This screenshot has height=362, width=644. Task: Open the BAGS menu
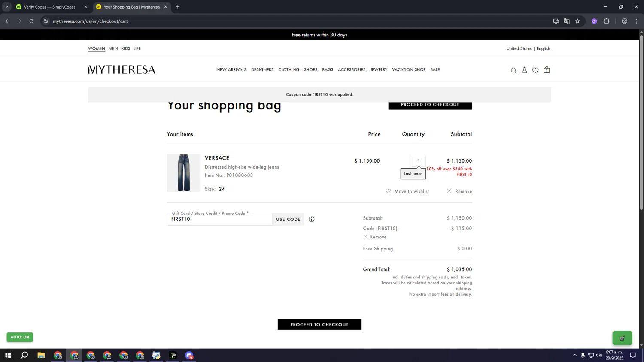coord(328,69)
